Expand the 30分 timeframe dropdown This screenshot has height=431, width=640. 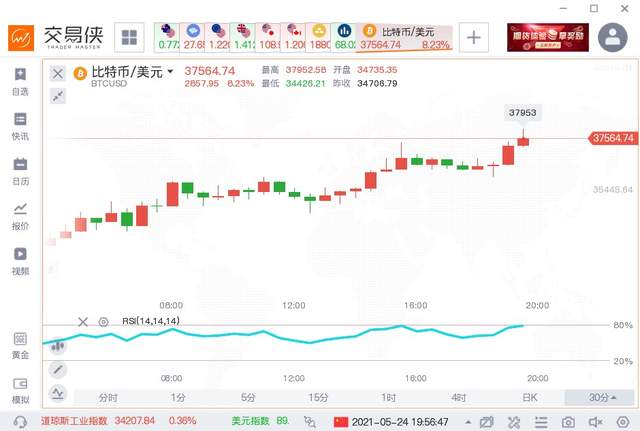[x=599, y=397]
